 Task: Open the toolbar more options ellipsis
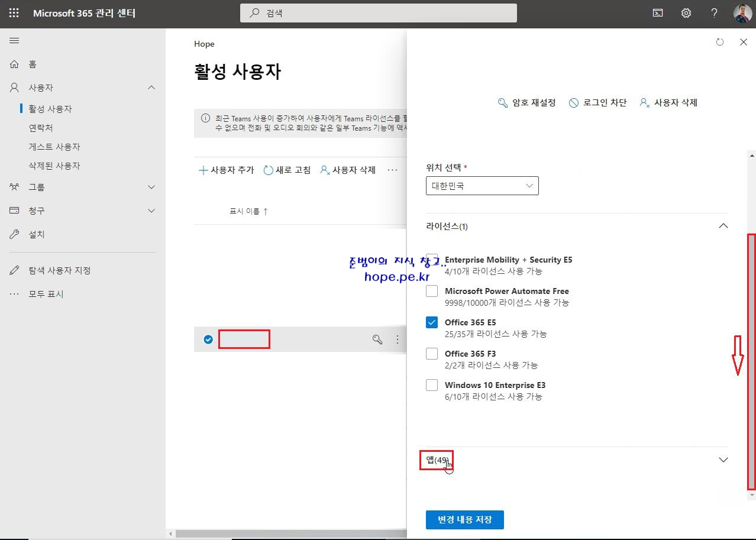coord(393,170)
